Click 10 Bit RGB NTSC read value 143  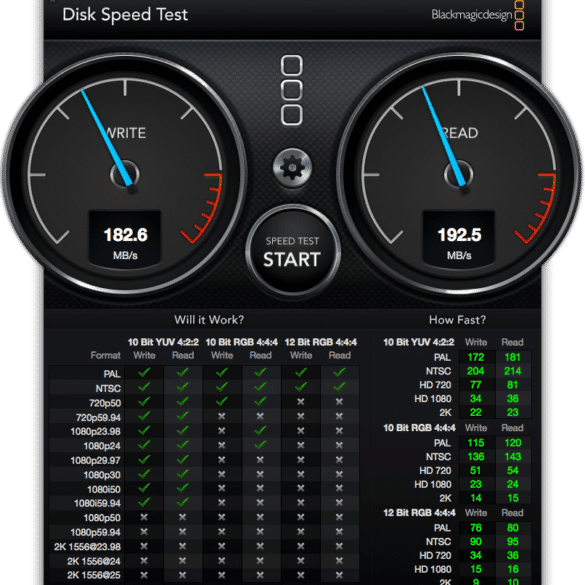click(x=513, y=457)
